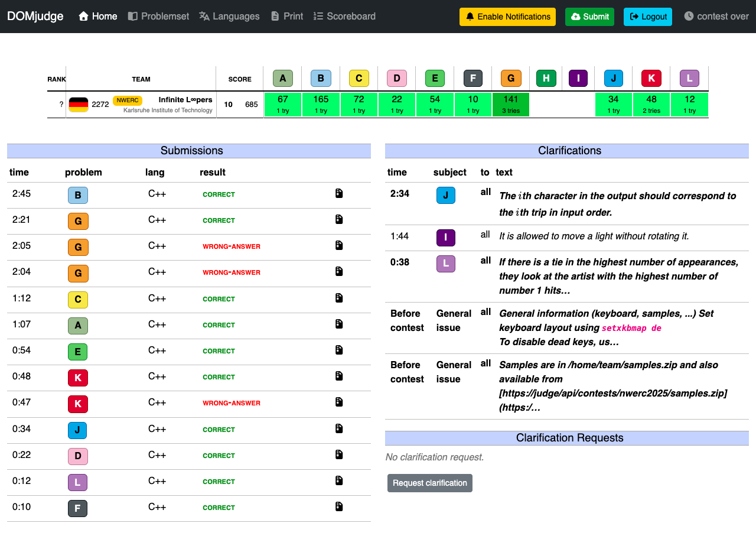Viewport: 756px width, 549px height.
Task: Click problem L badge in 0:38 clarification
Action: [446, 264]
